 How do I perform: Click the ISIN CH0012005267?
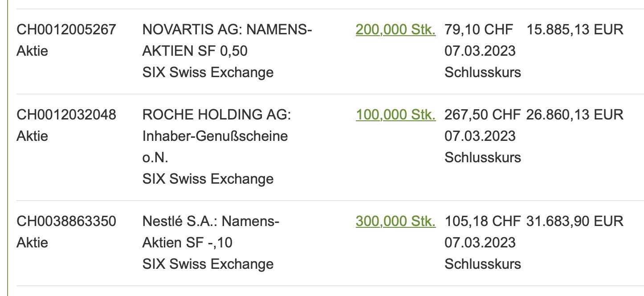pos(66,30)
